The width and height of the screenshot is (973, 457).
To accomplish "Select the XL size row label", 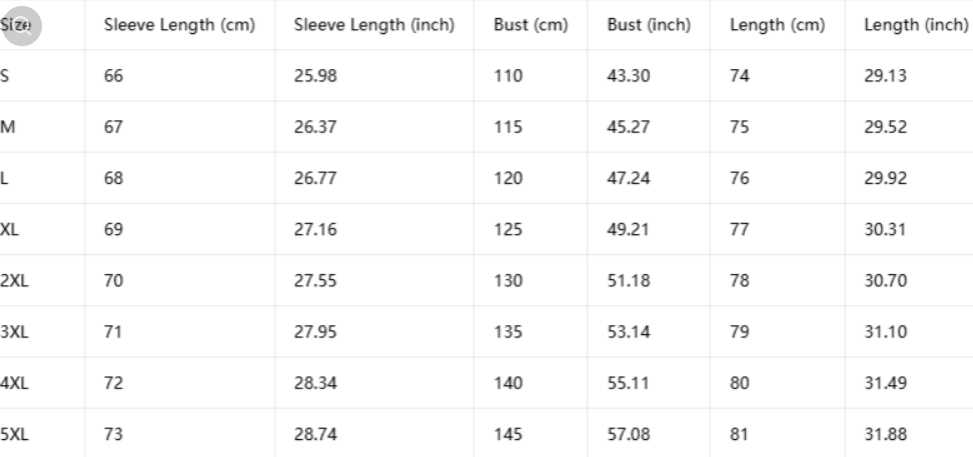I will coord(9,230).
